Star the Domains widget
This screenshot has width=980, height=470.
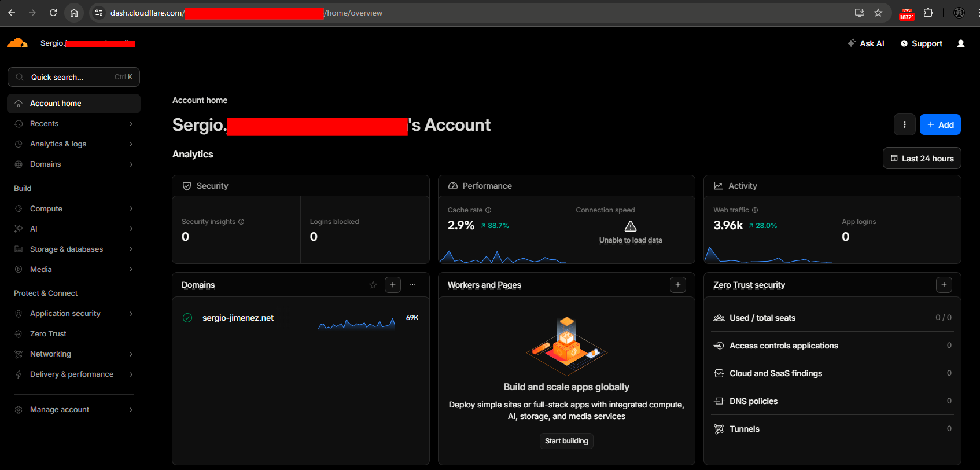pos(373,285)
